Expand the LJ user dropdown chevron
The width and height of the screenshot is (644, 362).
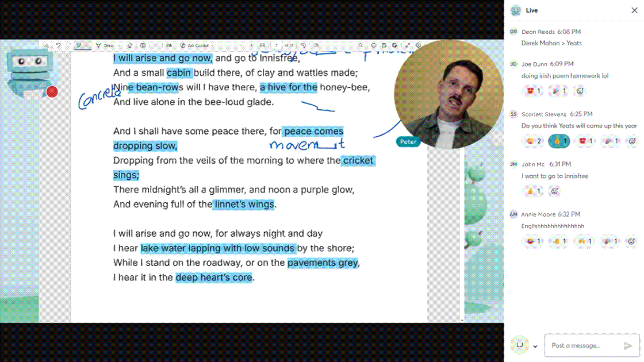(535, 346)
